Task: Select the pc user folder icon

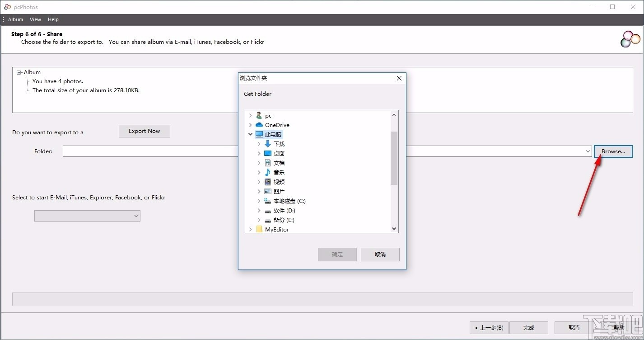Action: (259, 116)
